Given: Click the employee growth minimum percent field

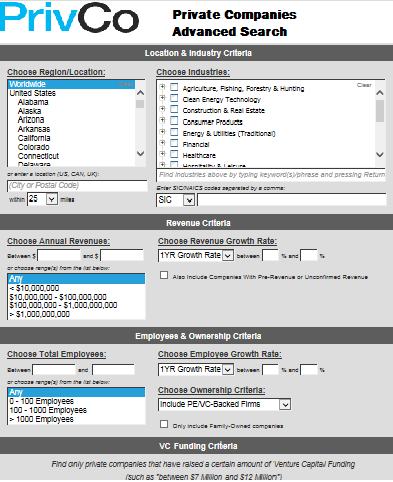Looking at the screenshot, I should pos(270,370).
